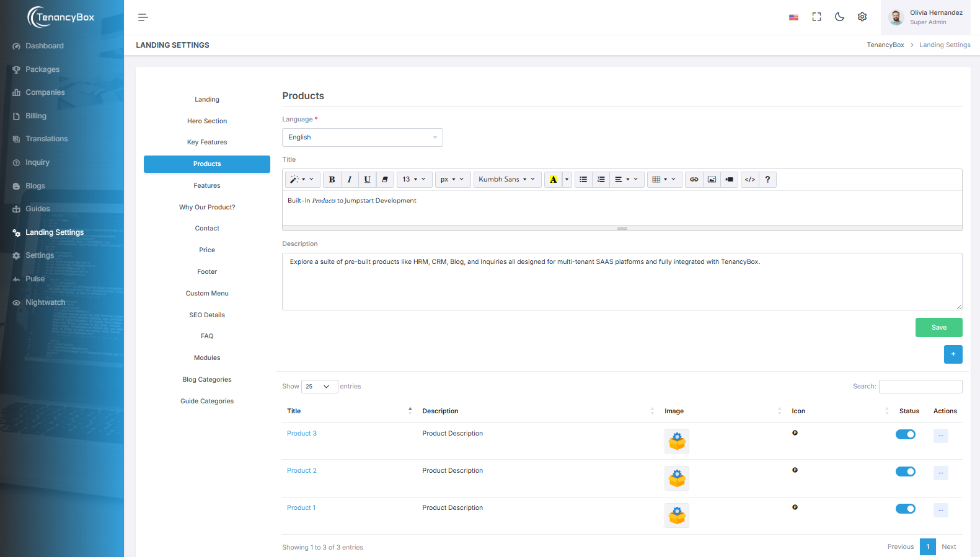Viewport: 980px width, 557px height.
Task: Open the Show 25 entries dropdown
Action: click(319, 387)
